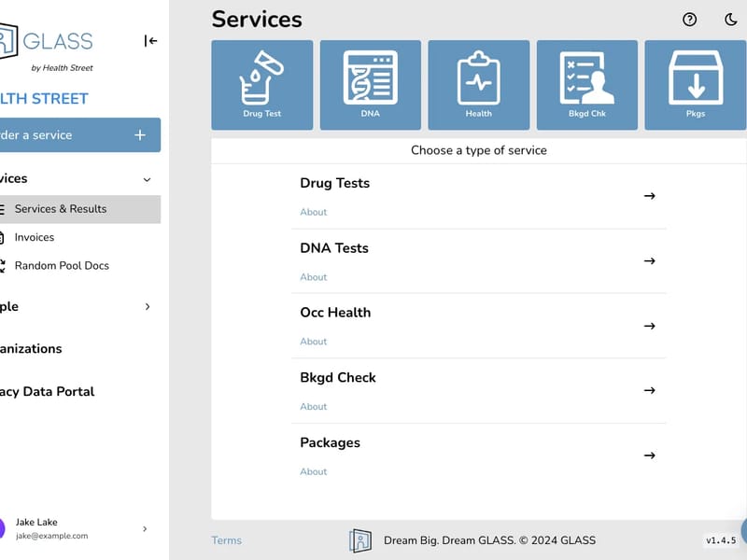
Task: Open the Legacy Data Portal item
Action: 48,391
